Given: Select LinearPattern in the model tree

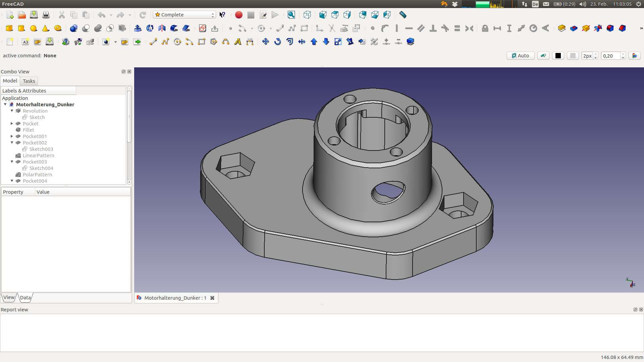Looking at the screenshot, I should [38, 155].
